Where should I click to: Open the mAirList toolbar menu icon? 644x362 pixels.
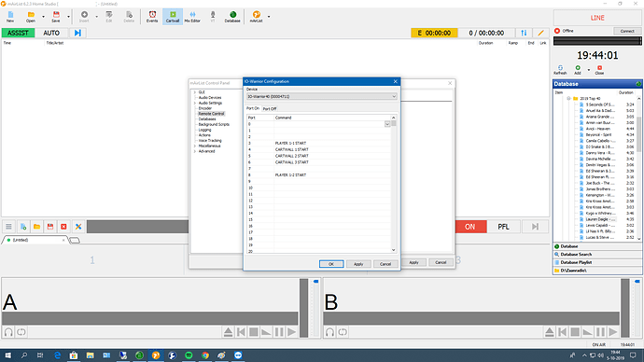coord(256,17)
